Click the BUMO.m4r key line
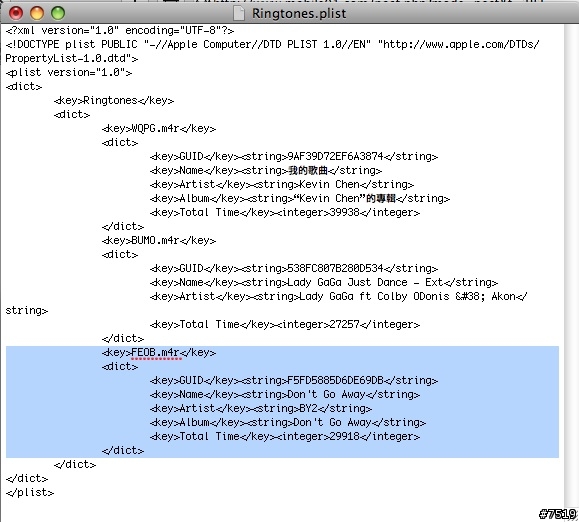This screenshot has width=579, height=522. pos(159,240)
